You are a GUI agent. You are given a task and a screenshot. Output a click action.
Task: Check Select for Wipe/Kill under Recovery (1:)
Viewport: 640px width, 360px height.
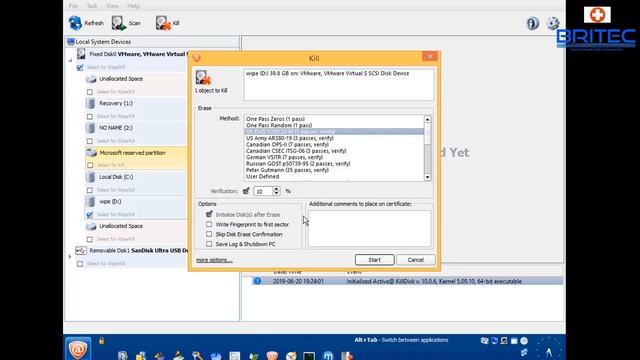click(90, 116)
